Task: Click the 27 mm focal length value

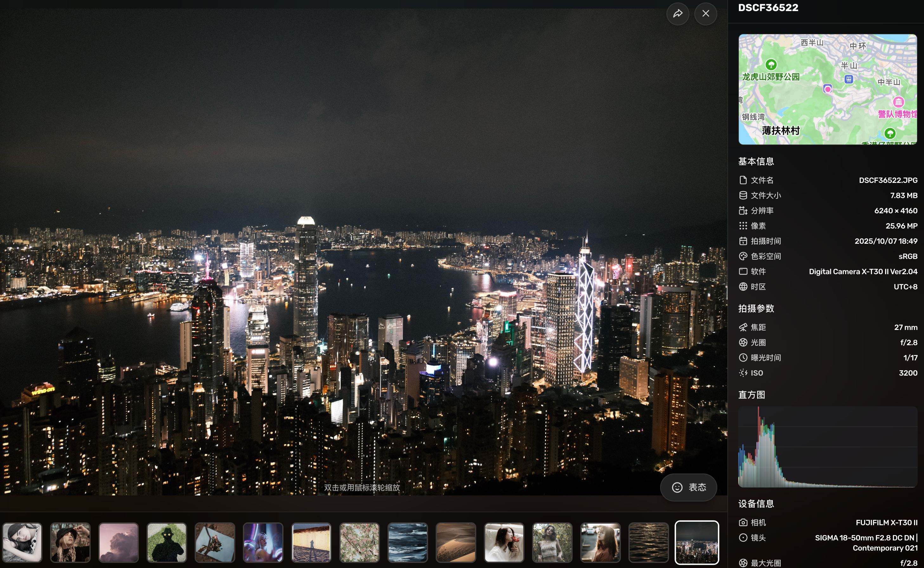Action: 906,327
